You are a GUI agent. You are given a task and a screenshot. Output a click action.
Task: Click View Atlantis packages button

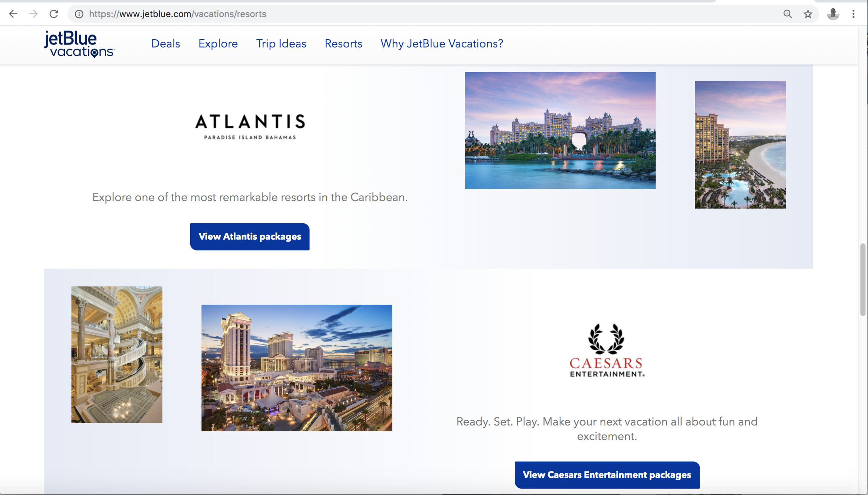(x=250, y=237)
